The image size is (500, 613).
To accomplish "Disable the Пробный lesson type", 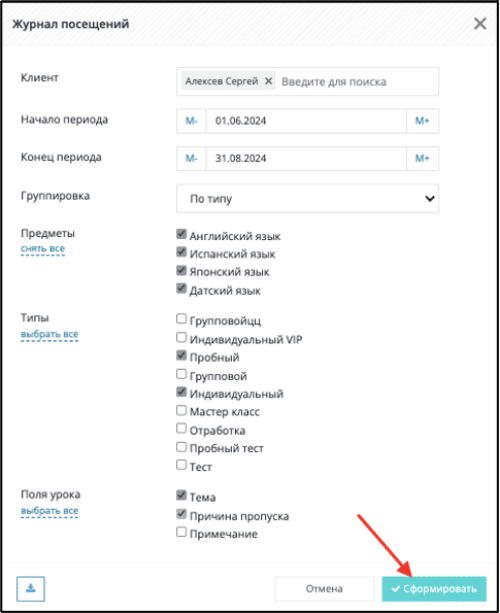I will click(181, 355).
